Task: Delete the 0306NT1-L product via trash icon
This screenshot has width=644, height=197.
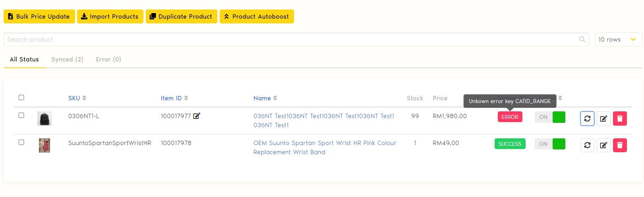Action: click(620, 119)
